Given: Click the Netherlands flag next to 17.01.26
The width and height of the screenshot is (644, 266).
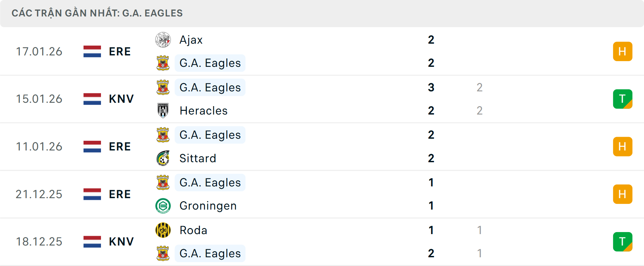Looking at the screenshot, I should [x=92, y=51].
